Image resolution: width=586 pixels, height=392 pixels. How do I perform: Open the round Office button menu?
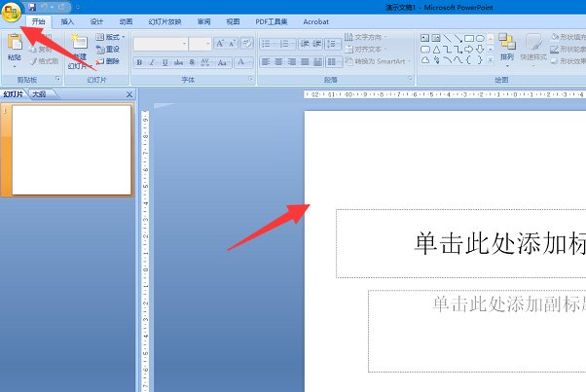[x=11, y=12]
